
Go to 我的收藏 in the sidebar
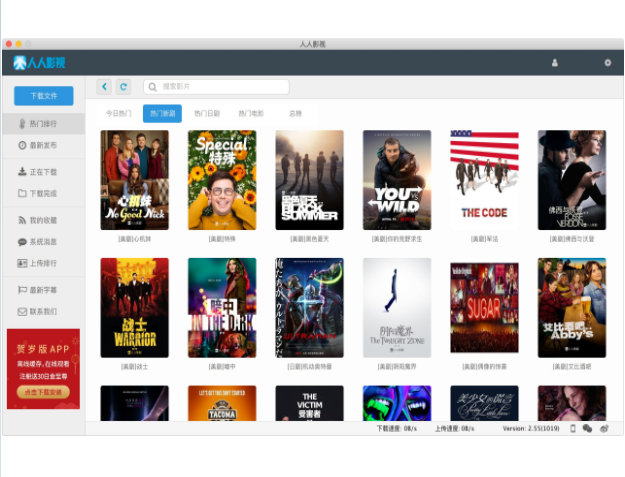[x=43, y=220]
